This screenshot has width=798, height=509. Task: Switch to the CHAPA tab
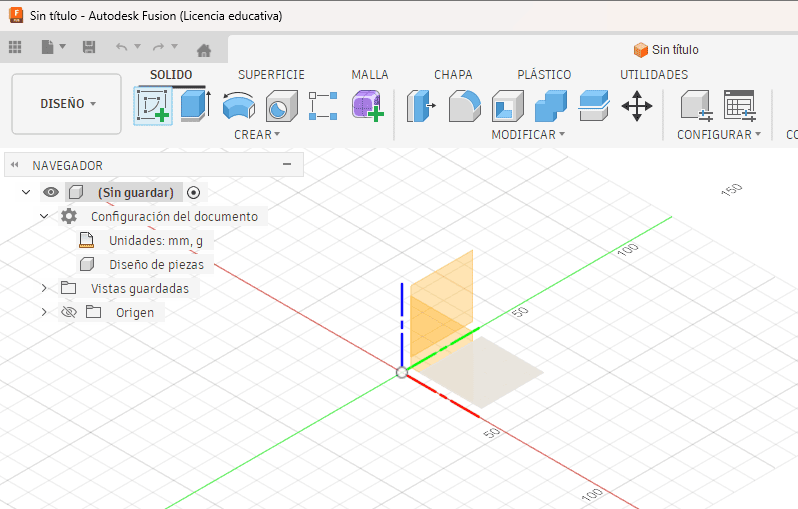453,75
